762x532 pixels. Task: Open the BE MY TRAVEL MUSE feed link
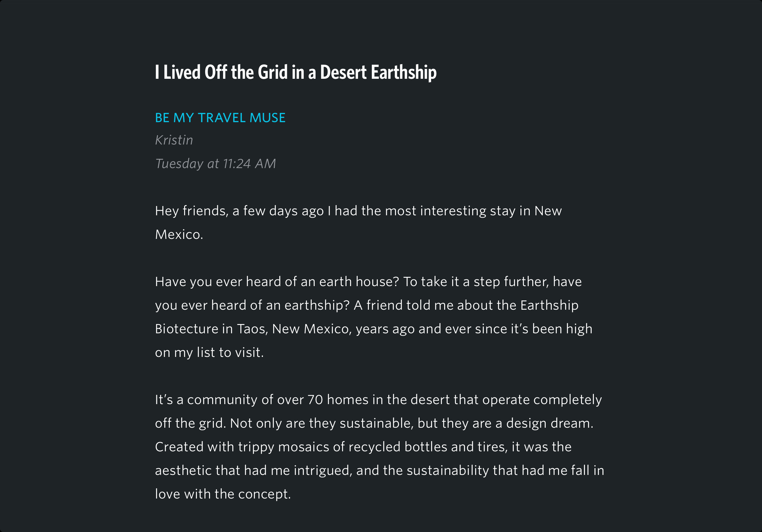(x=220, y=118)
